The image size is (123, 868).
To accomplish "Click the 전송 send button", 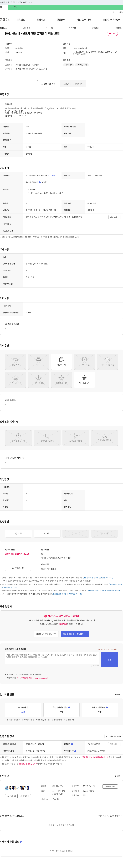I will (110, 659).
